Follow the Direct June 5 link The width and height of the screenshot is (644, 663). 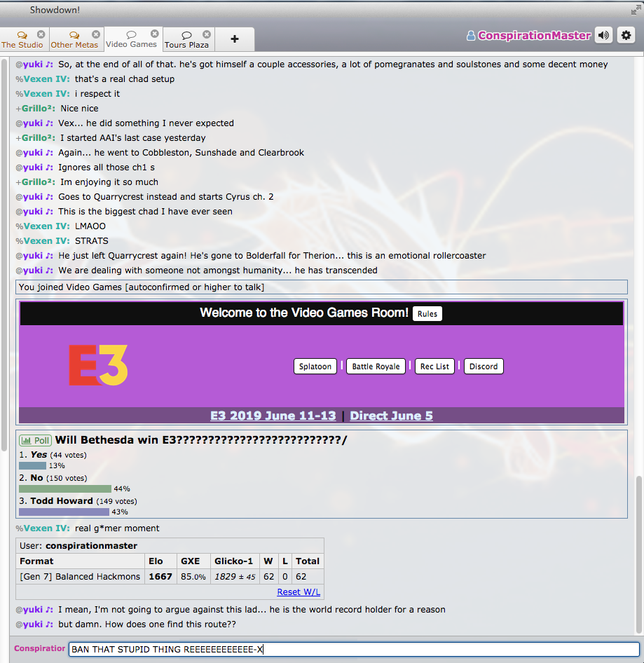391,416
